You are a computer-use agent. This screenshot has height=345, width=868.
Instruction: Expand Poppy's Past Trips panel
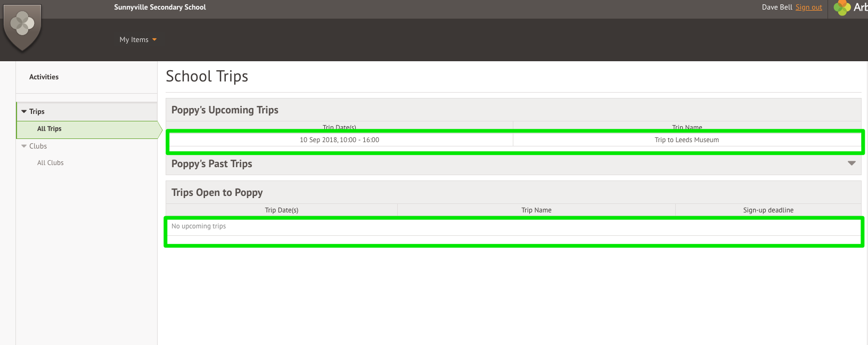(x=851, y=163)
